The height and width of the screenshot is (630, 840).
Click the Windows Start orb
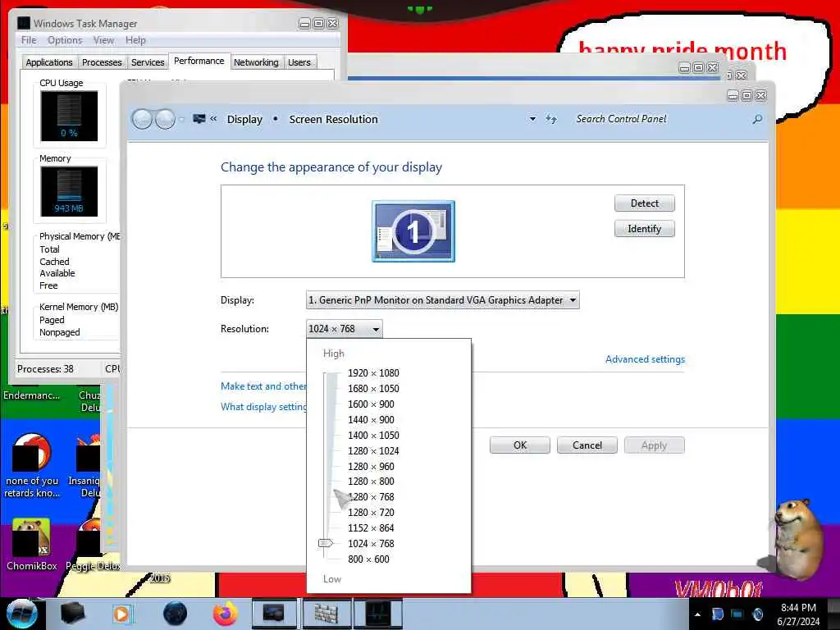(x=21, y=614)
